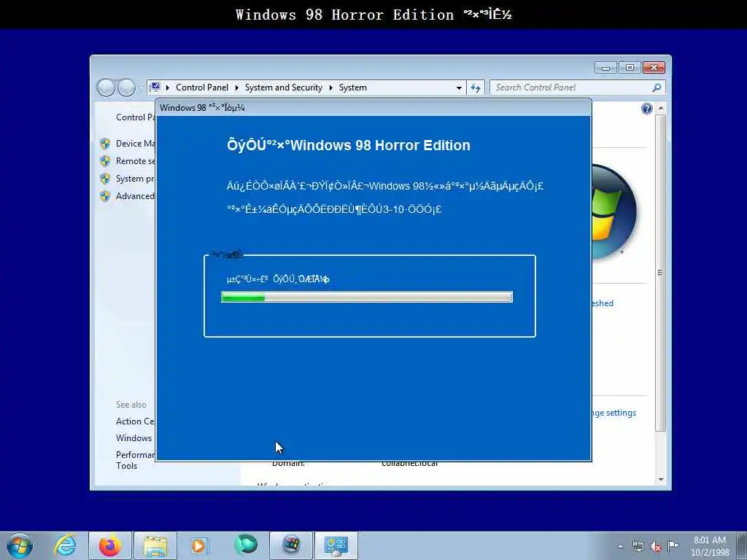This screenshot has height=560, width=747.
Task: Launch Windows Media Player from the taskbar
Action: [x=198, y=545]
